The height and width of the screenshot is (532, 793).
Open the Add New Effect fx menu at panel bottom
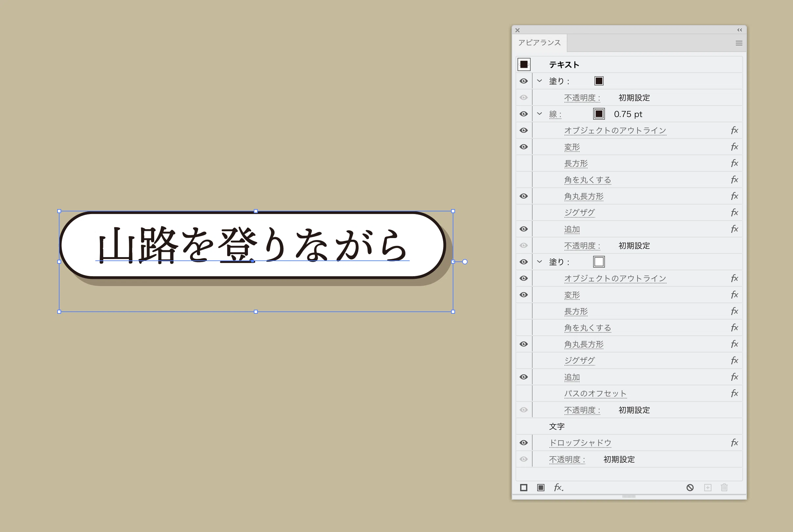click(x=558, y=488)
